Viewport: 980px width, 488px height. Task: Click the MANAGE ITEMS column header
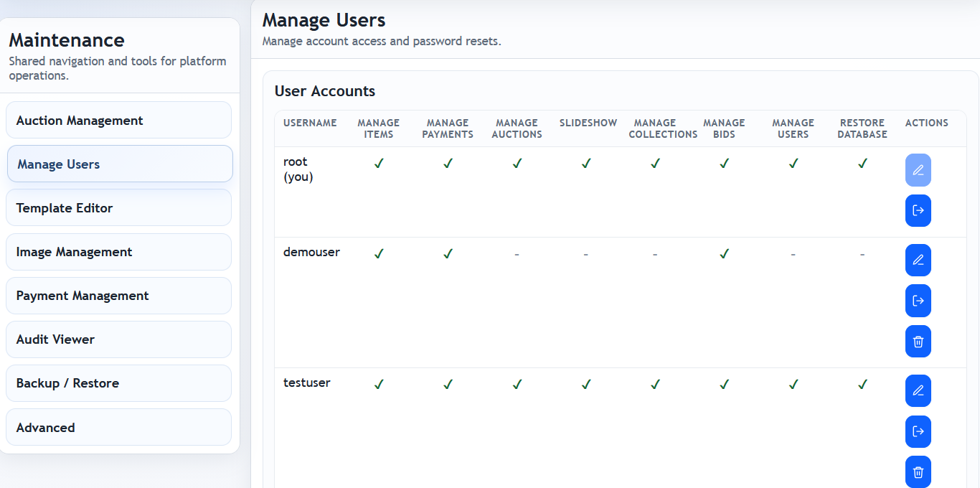[379, 128]
